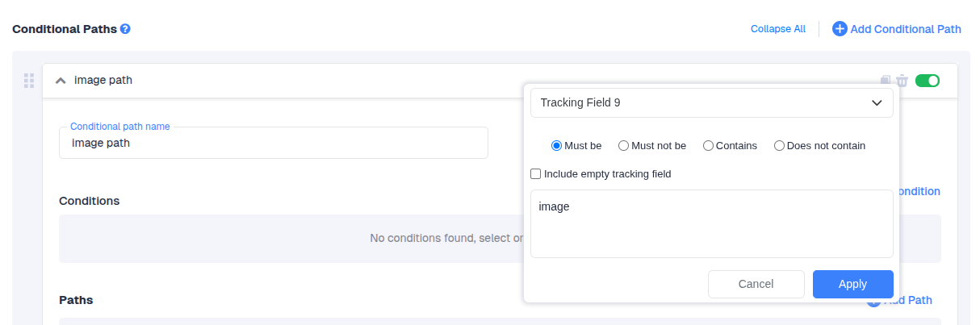
Task: Duplicate the image path with copy icon
Action: (886, 81)
